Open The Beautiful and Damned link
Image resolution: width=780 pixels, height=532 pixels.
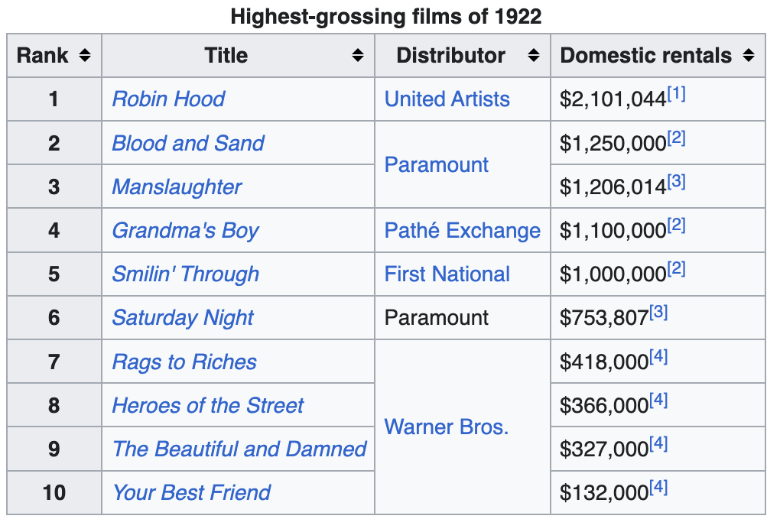[239, 449]
